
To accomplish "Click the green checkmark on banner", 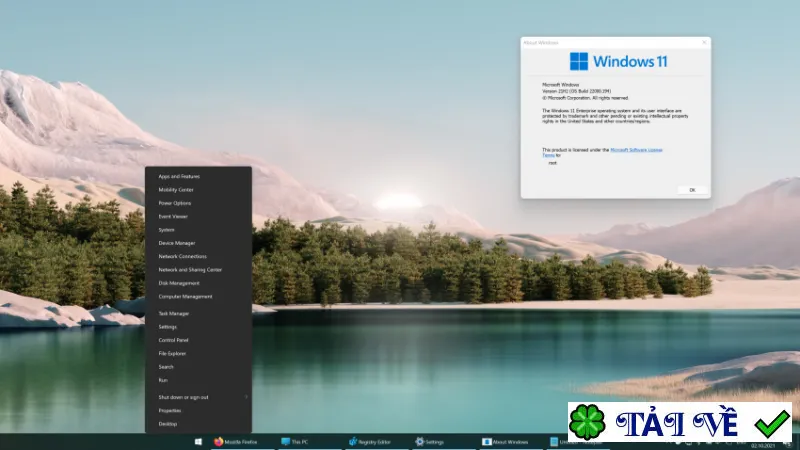I will (x=772, y=424).
